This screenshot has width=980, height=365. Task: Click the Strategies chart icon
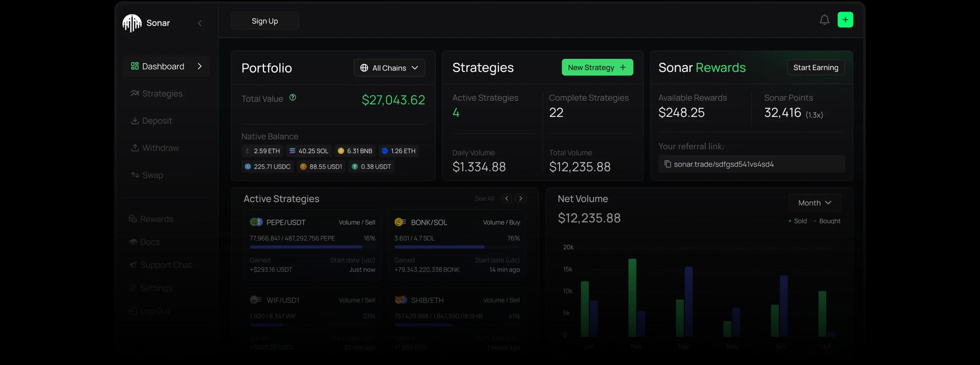(x=135, y=93)
